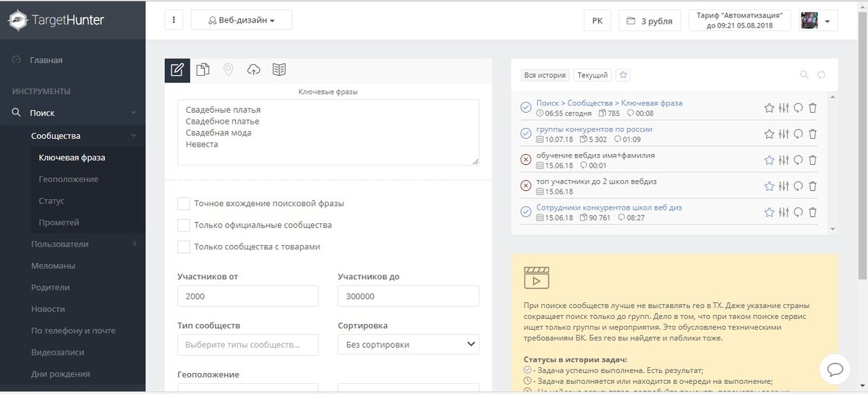Click the TargetHunter logo
868x394 pixels.
tap(57, 20)
